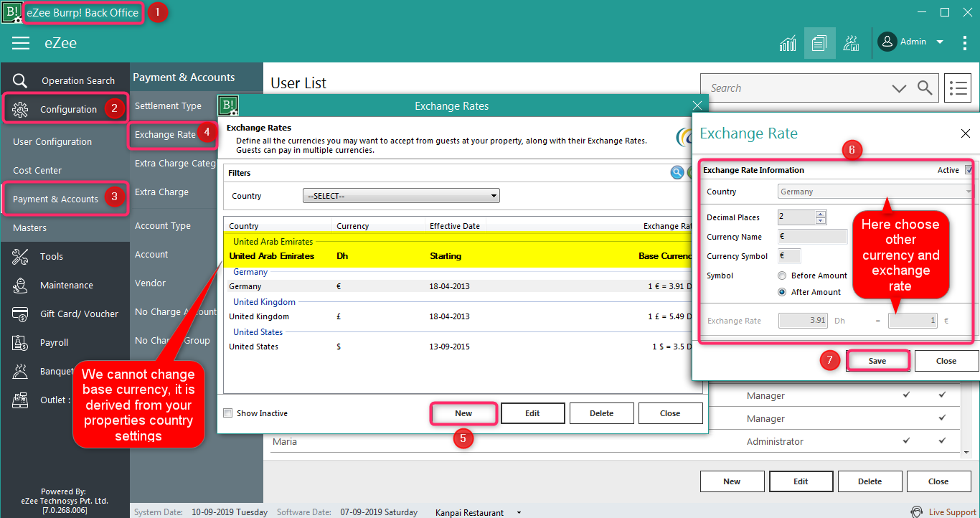Enable the Show Inactive checkbox

pos(227,413)
